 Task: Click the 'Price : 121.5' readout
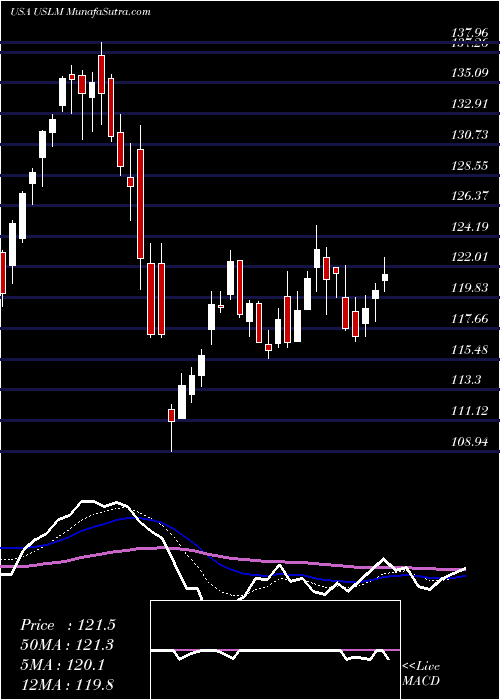pos(68,625)
